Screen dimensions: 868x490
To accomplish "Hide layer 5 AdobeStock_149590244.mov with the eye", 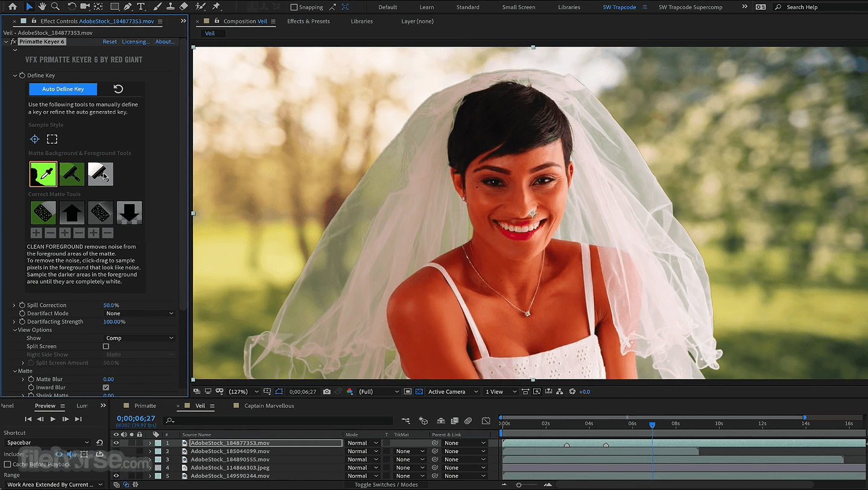I will (x=116, y=476).
